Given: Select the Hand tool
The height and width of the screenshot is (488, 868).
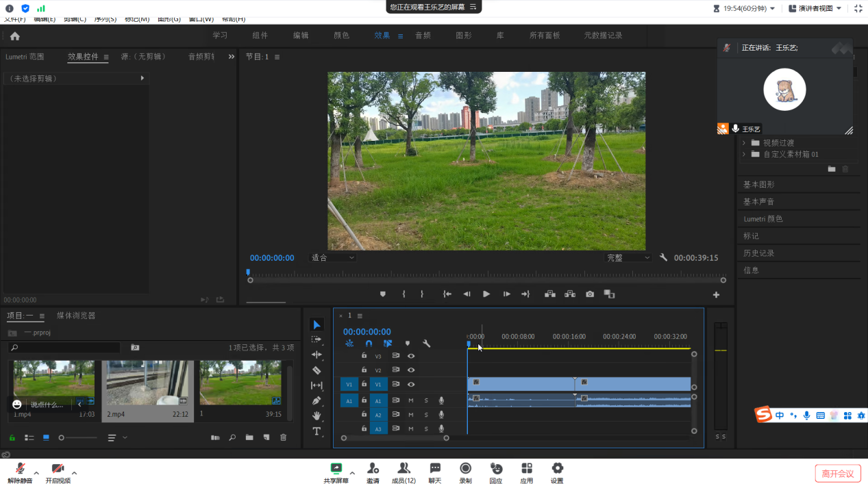Looking at the screenshot, I should 317,415.
